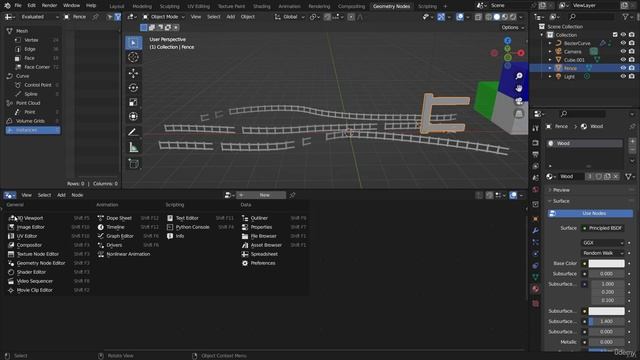
Task: Click the Subsurface 0.000 value slider
Action: pyautogui.click(x=606, y=273)
